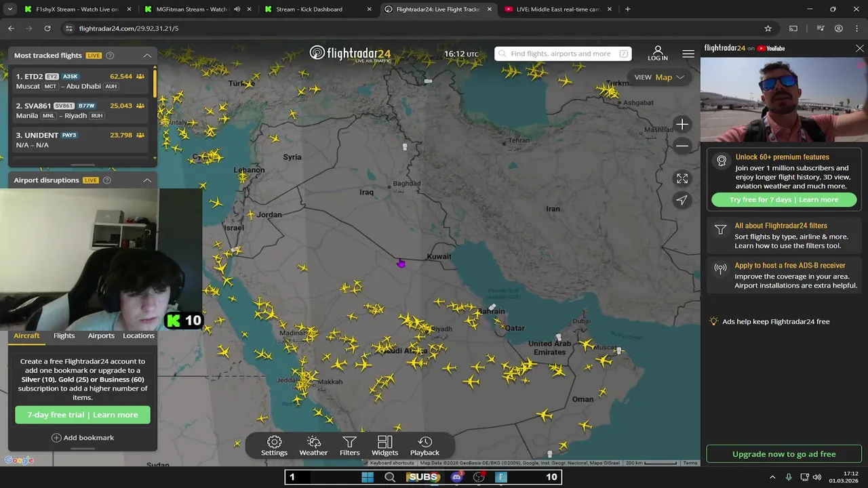This screenshot has width=868, height=488.
Task: Reload the page in browser
Action: pyautogui.click(x=47, y=28)
